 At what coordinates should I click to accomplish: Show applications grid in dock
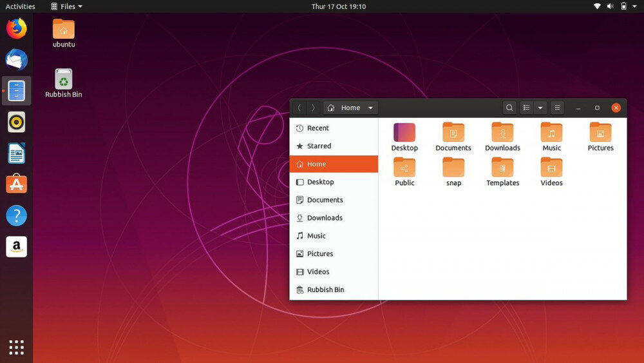[17, 348]
